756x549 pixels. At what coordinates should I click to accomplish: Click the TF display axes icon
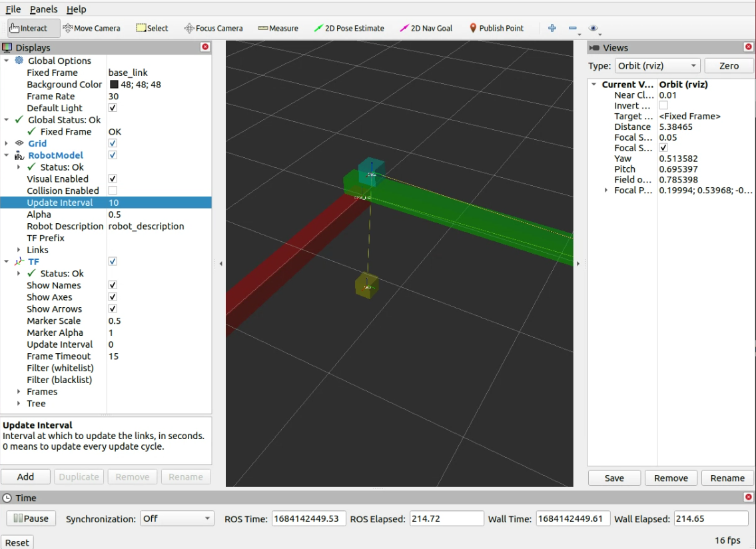(19, 261)
